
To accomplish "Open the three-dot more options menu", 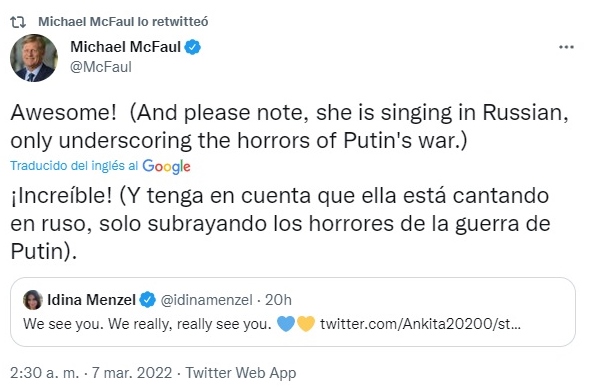I will click(566, 47).
